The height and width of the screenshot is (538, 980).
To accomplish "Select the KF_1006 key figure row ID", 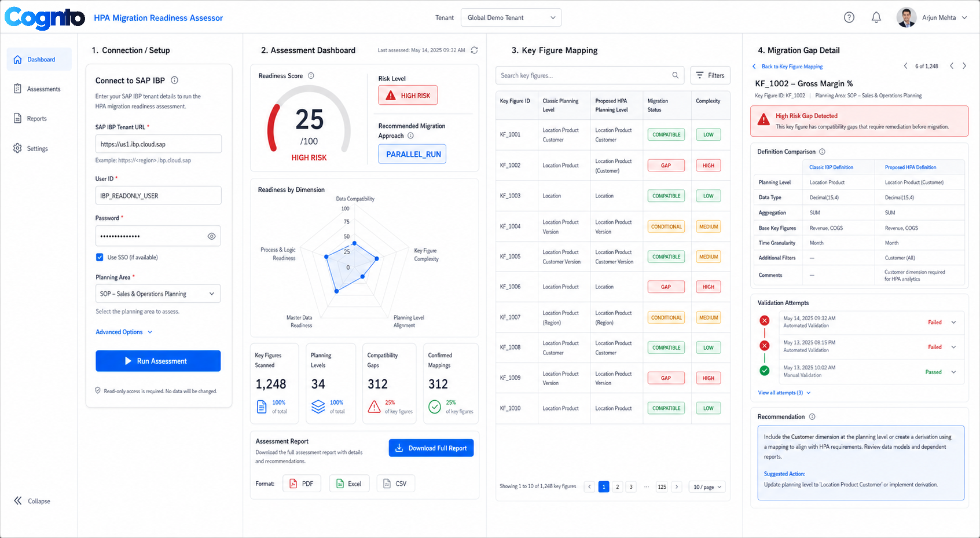I will [510, 287].
